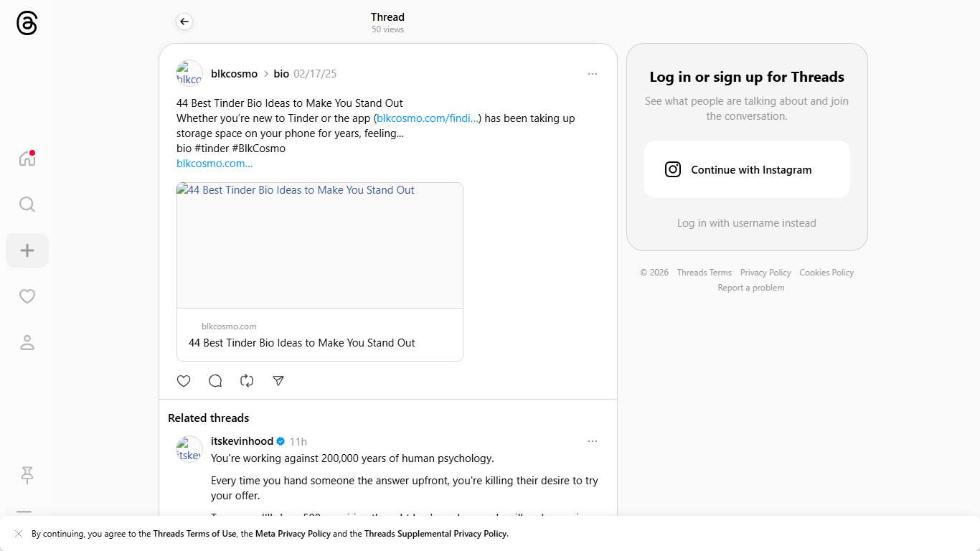Open the Tinder Bio Ideas link preview
The height and width of the screenshot is (551, 980).
tap(320, 271)
